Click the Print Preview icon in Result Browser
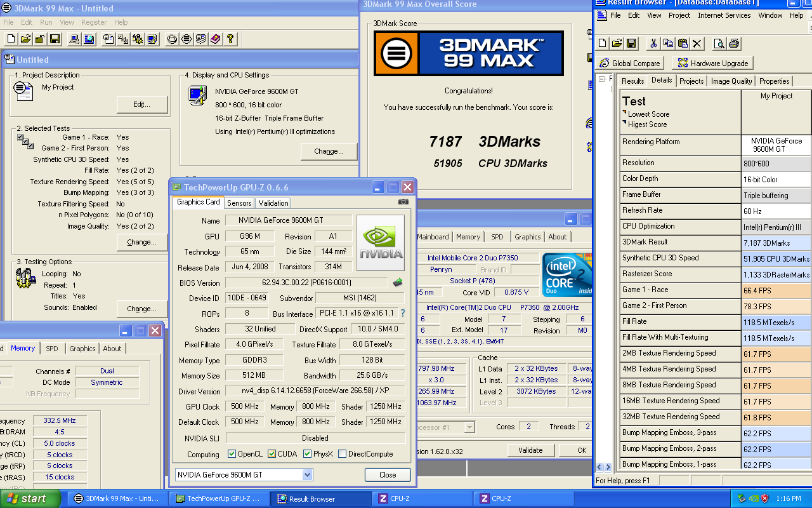 click(x=719, y=43)
